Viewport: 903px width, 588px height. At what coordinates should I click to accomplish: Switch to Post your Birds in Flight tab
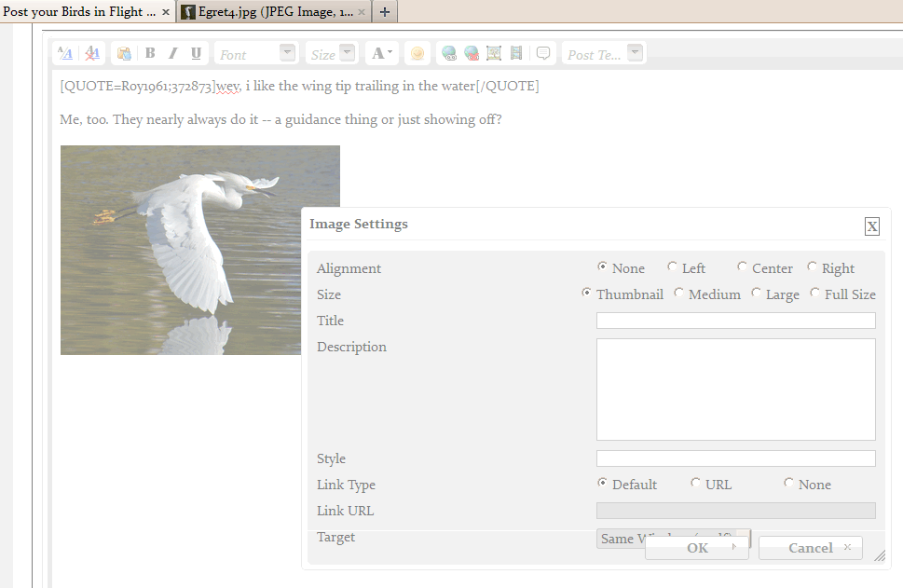pyautogui.click(x=79, y=11)
